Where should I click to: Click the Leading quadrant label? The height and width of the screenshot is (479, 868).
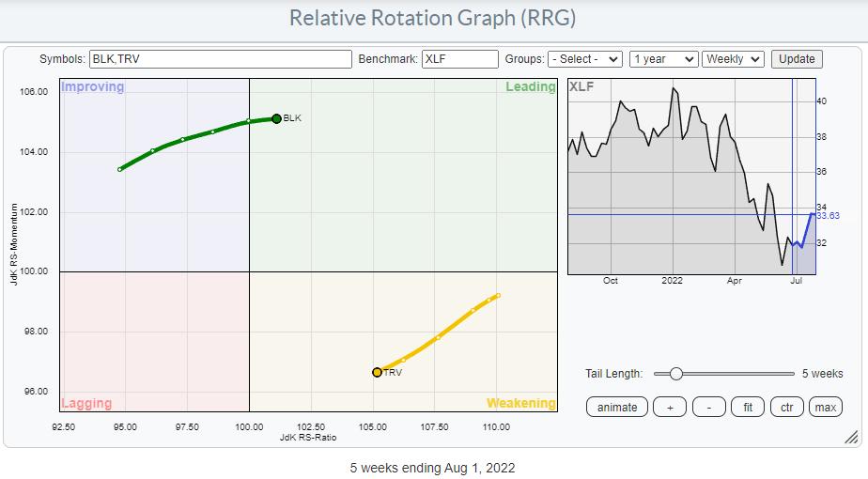532,87
